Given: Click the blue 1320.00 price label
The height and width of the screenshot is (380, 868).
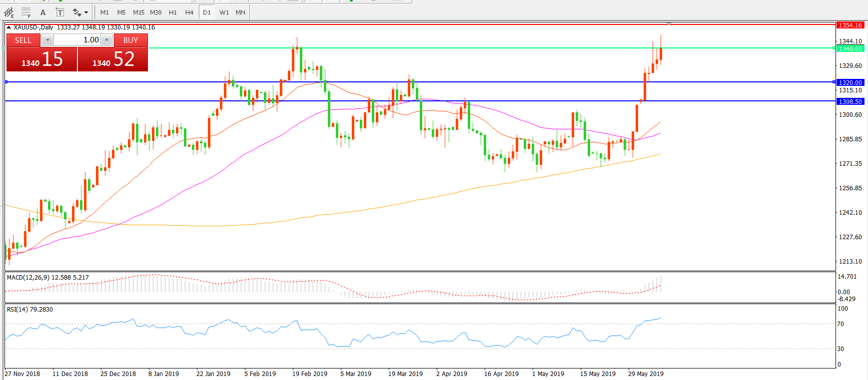Looking at the screenshot, I should pos(850,82).
